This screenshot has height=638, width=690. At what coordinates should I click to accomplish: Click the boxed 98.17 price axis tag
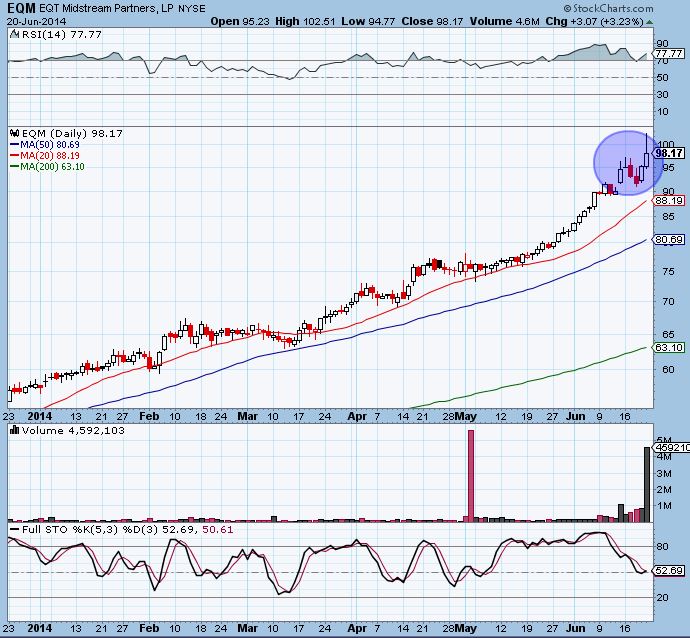pyautogui.click(x=668, y=153)
